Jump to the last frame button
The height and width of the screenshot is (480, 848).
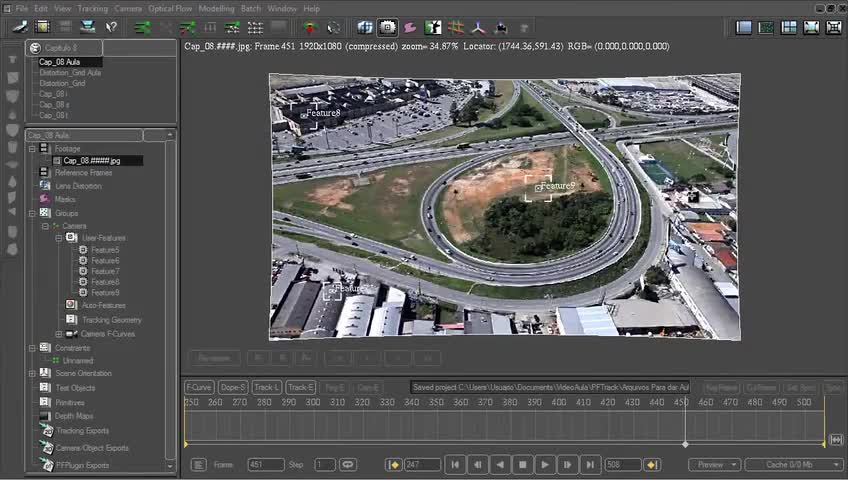tap(590, 465)
